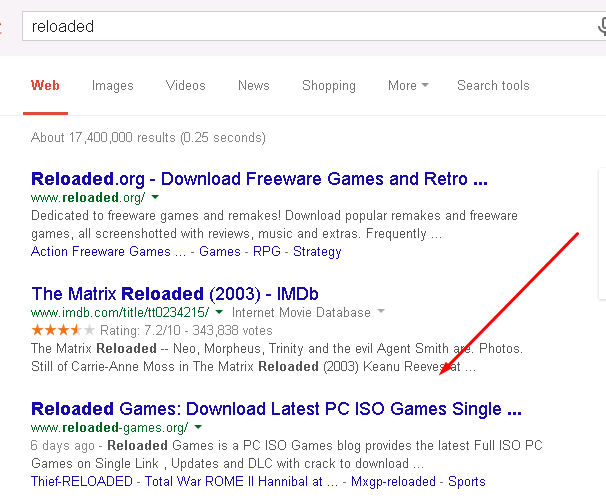The image size is (606, 502).
Task: Open the Mxgp-reloaded sitelink
Action: click(x=393, y=482)
